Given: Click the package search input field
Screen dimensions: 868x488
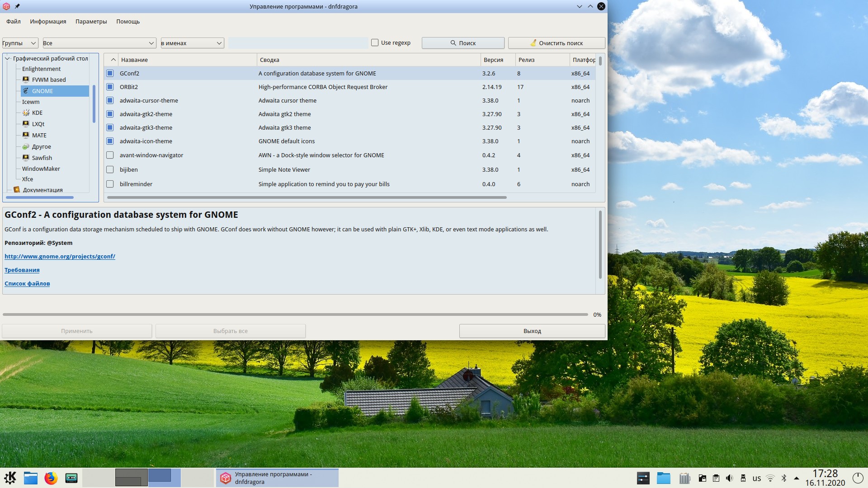Looking at the screenshot, I should point(298,43).
